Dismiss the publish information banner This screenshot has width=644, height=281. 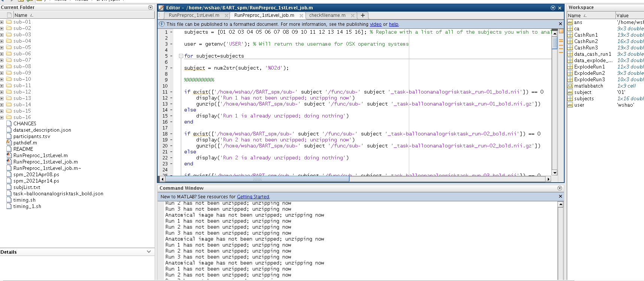coord(561,24)
